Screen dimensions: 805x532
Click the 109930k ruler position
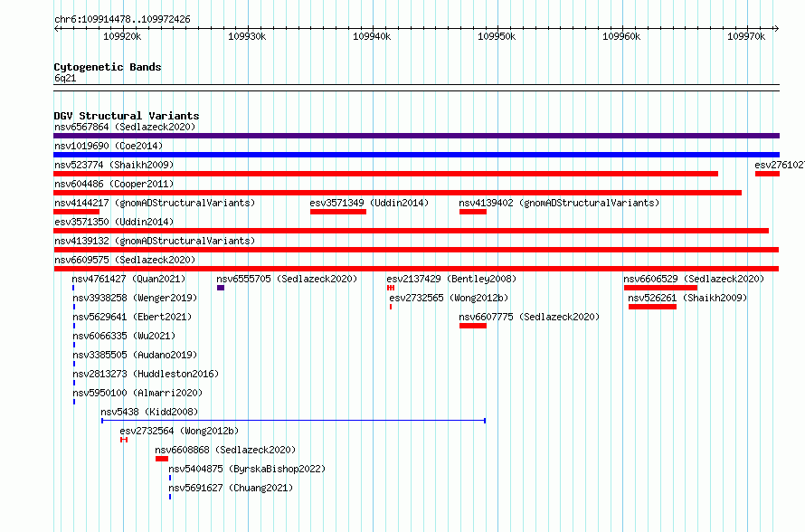[x=247, y=36]
